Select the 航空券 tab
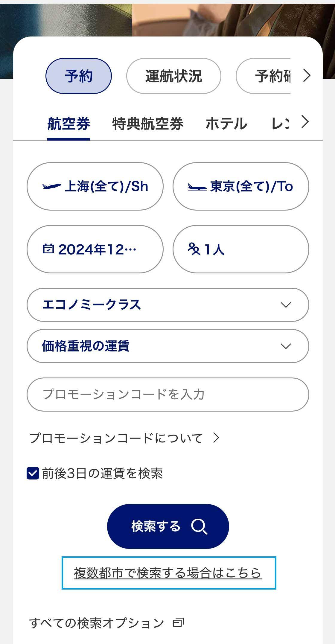 69,124
